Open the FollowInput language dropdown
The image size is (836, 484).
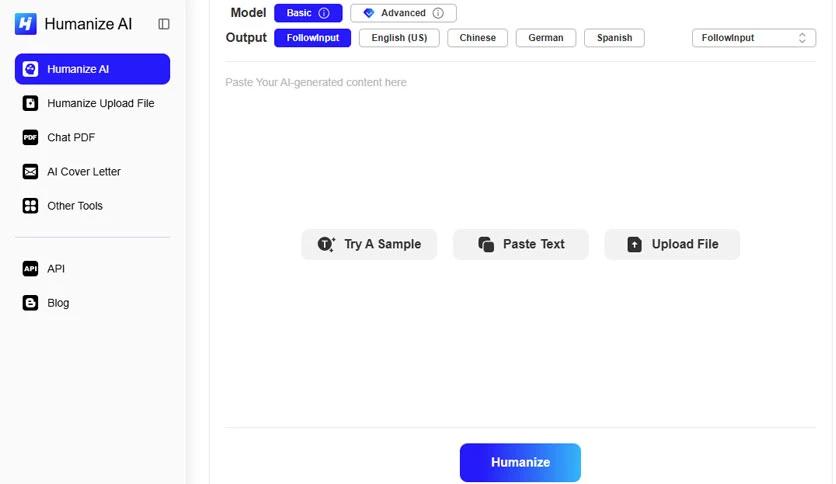pos(754,38)
